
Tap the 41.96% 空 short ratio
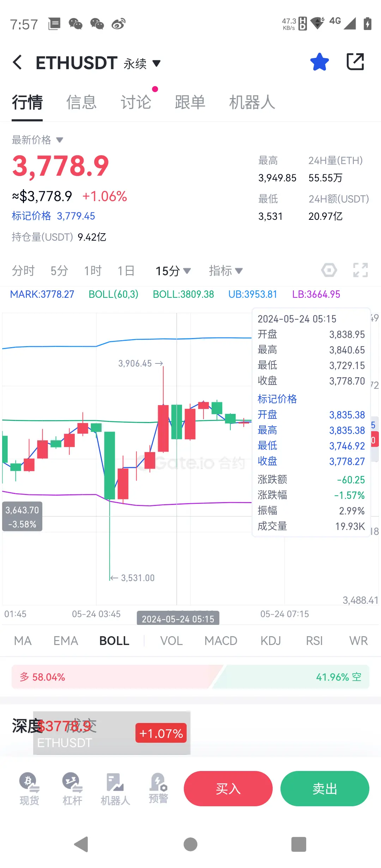pyautogui.click(x=339, y=677)
